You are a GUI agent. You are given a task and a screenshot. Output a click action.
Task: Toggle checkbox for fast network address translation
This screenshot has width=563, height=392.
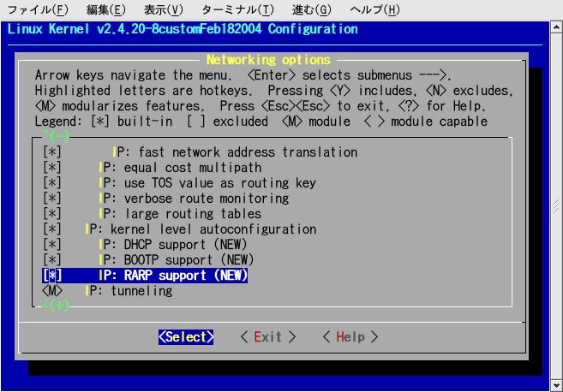pos(52,152)
